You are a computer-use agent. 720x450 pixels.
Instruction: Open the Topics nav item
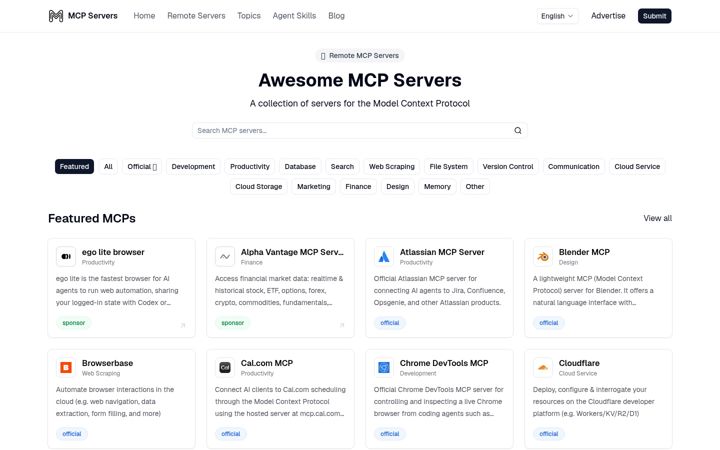(x=249, y=16)
